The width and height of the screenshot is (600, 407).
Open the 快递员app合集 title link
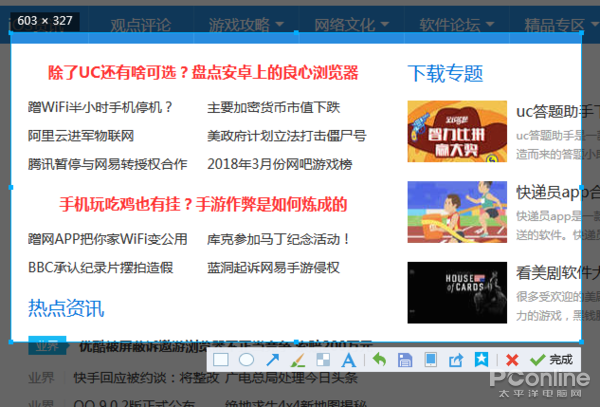click(x=558, y=192)
